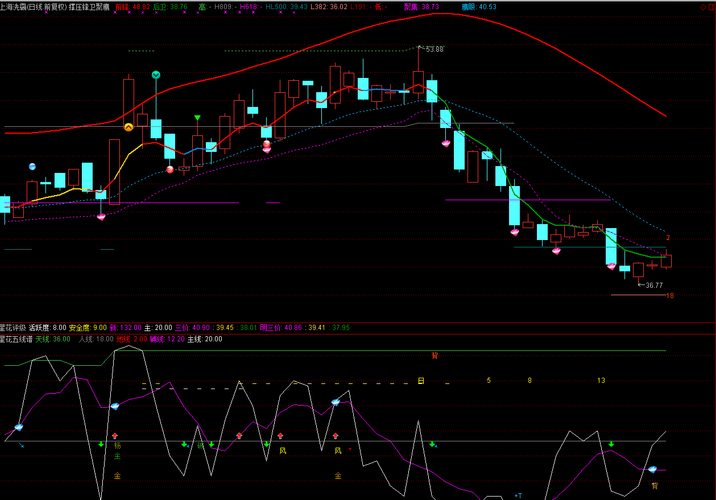
Task: Select the green triangle signal marker
Action: click(197, 118)
